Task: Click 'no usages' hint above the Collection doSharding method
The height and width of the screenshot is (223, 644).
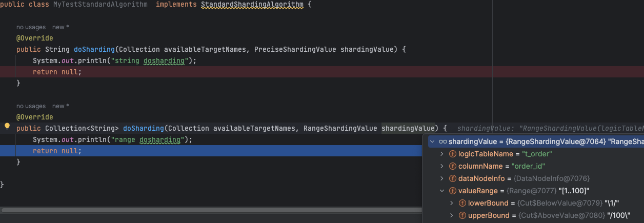Action: coord(31,106)
